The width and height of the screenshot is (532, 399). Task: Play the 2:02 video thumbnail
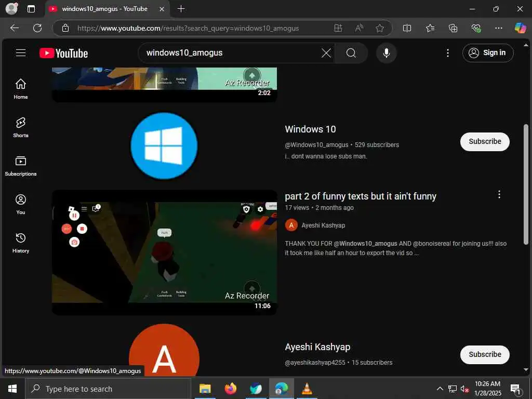click(x=164, y=85)
